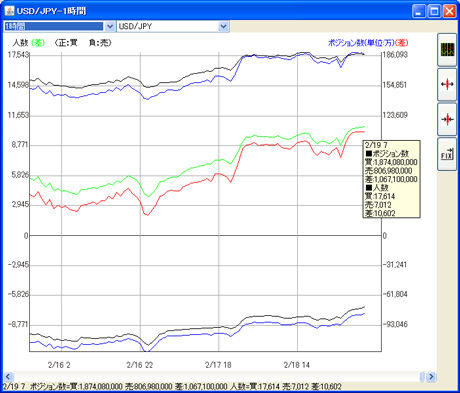Screen dimensions: 460x393
Task: Click the 8,771 left axis value
Action: point(20,145)
